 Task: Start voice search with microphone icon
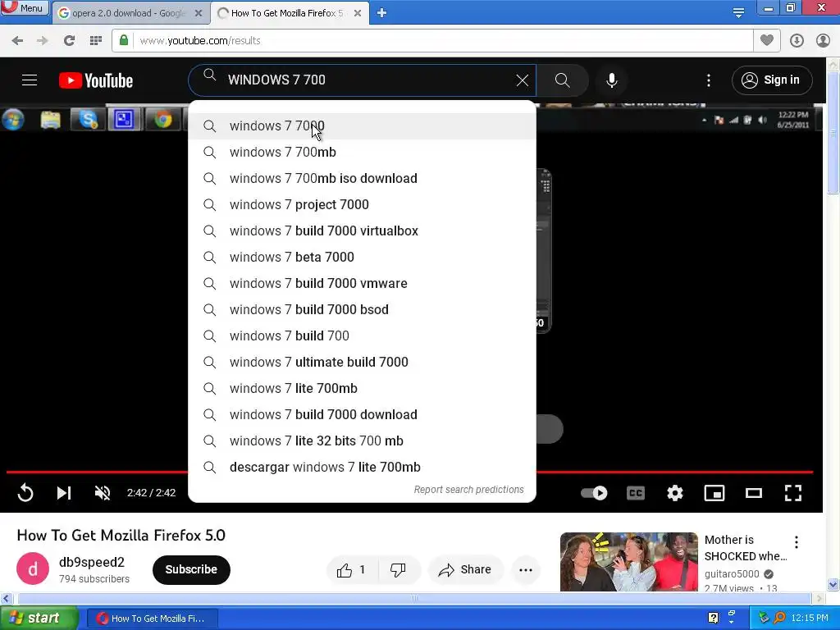(x=612, y=80)
